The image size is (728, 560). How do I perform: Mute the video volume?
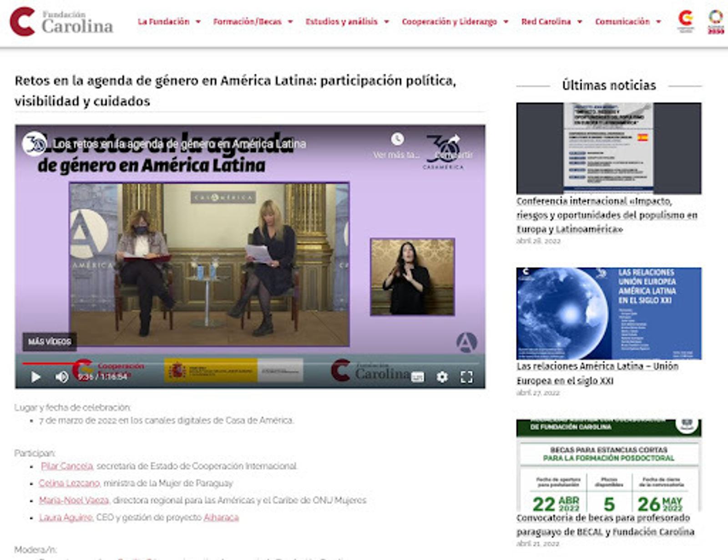(62, 377)
